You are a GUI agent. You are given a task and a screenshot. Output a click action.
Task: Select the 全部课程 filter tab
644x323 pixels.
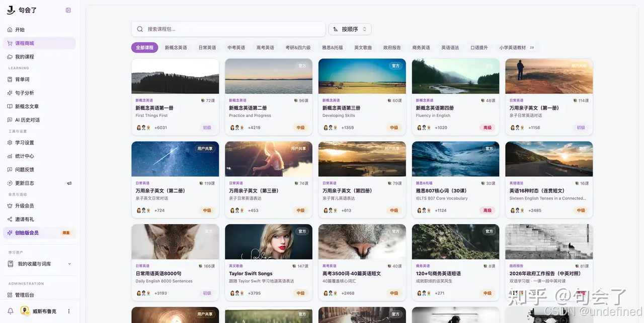pyautogui.click(x=145, y=47)
